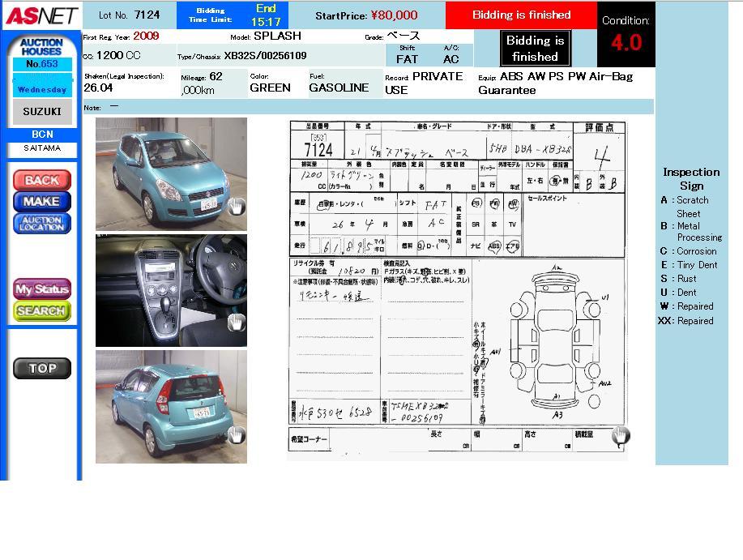Viewport: 743px width, 560px height.
Task: Click the ASNET logo
Action: coord(41,15)
